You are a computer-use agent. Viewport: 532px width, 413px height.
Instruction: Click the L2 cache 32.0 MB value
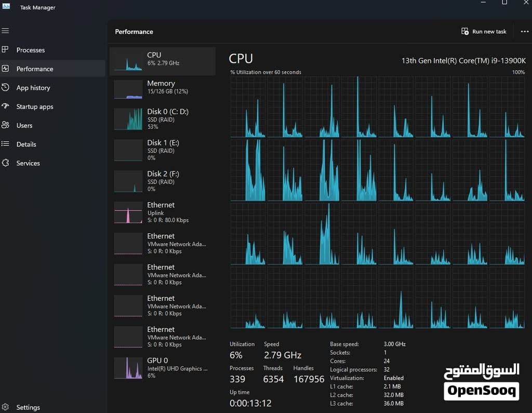coord(394,395)
